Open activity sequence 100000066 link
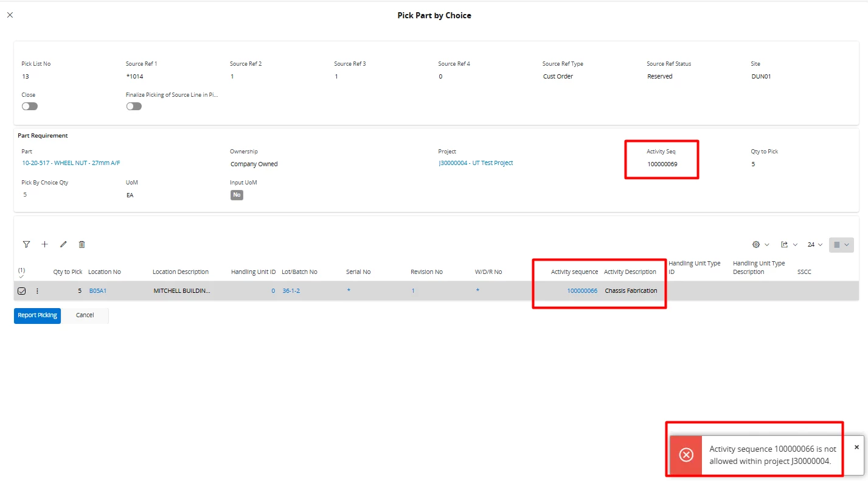868x481 pixels. pyautogui.click(x=582, y=291)
